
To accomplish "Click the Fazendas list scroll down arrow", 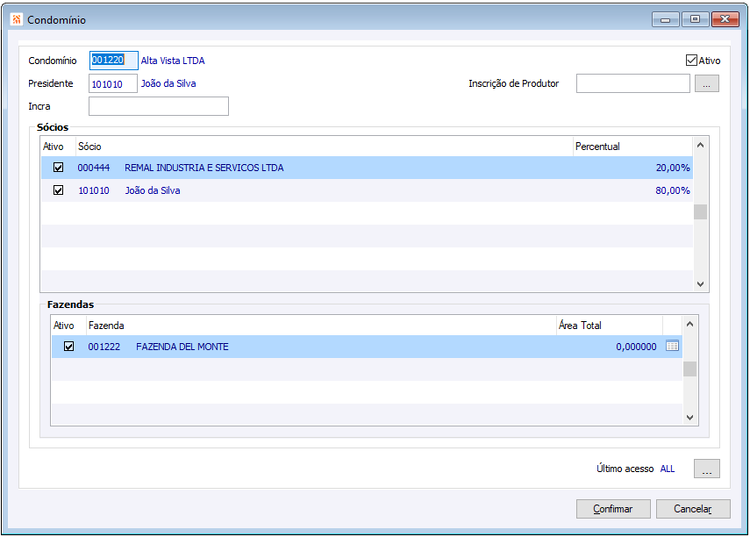I will (x=690, y=417).
